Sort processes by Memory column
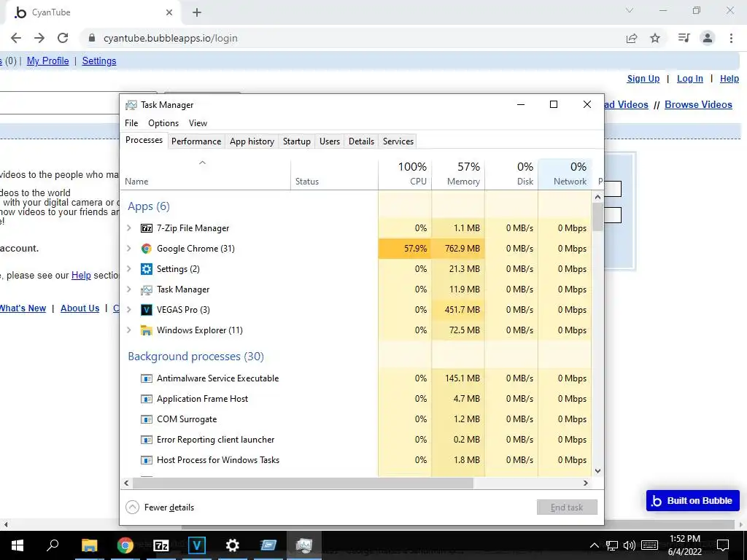The image size is (747, 560). pos(458,174)
